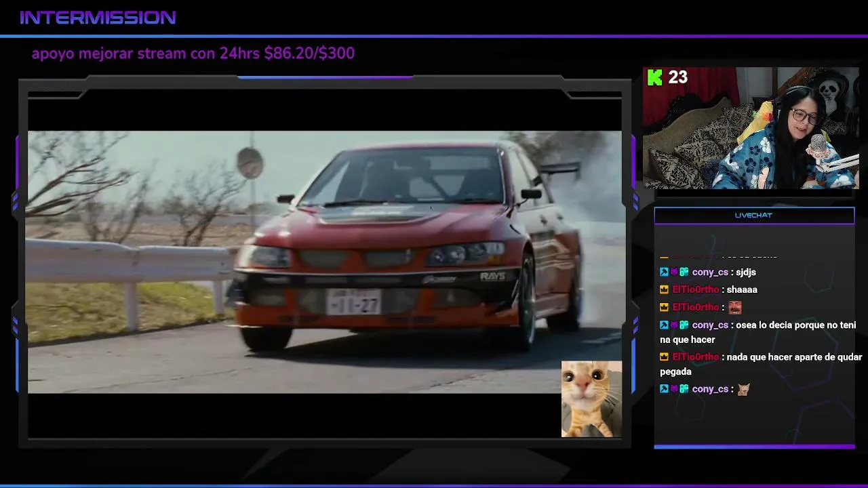Click username ElTioOrtho on the "shaaaa" message
Screen dimensions: 868x488
pos(695,289)
